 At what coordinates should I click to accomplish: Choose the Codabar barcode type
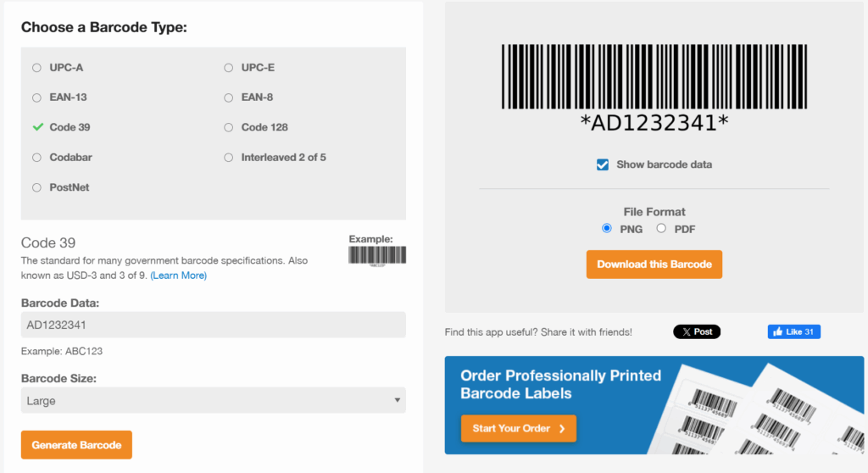pos(36,158)
